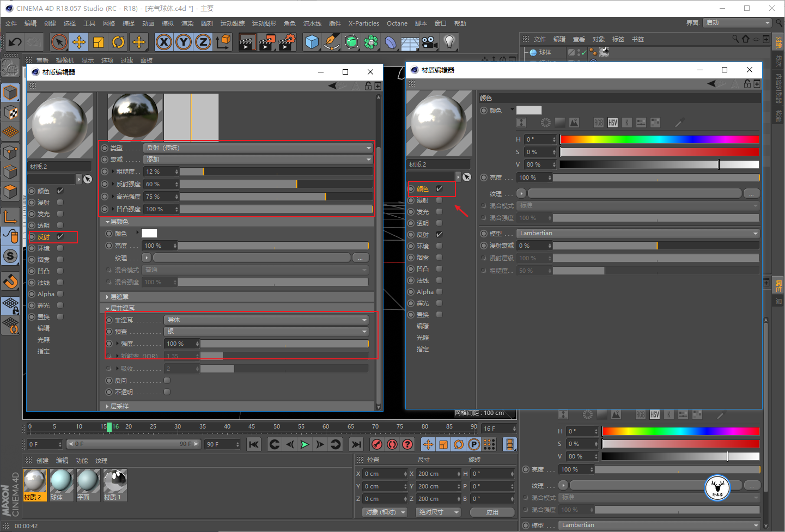The height and width of the screenshot is (532, 785).
Task: Select the Rotate tool in the toolbar
Action: [118, 42]
